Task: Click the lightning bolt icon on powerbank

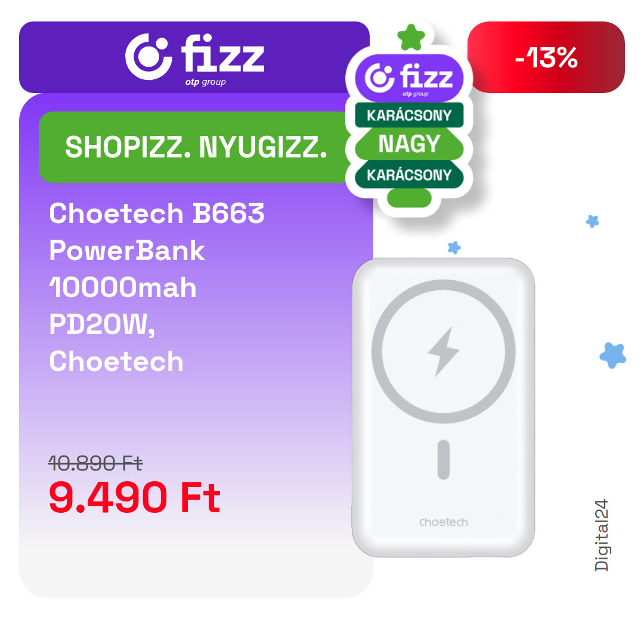Action: click(444, 351)
